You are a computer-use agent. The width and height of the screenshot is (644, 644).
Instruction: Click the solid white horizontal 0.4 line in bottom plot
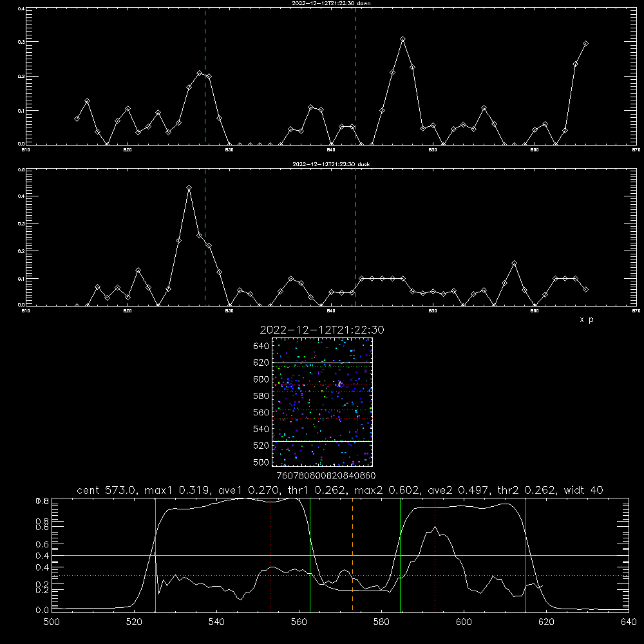tap(340, 555)
